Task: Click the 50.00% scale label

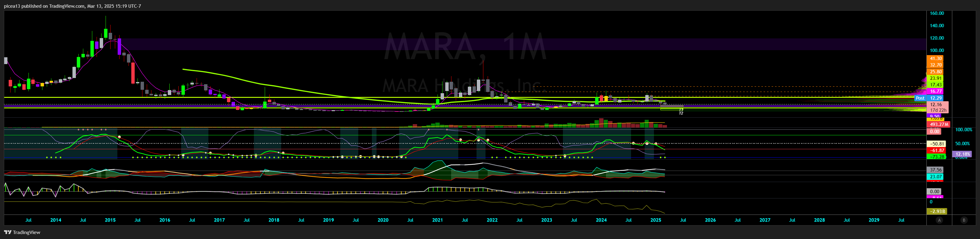Action: click(963, 143)
